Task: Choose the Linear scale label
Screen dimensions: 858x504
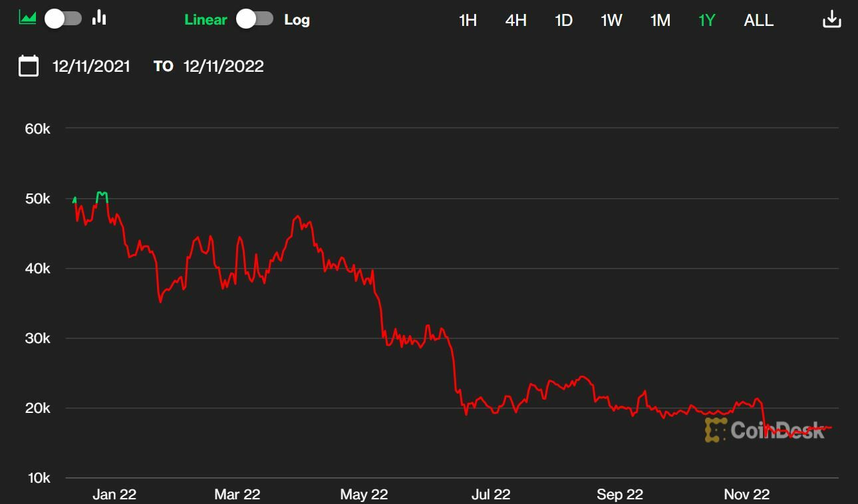Action: coord(206,20)
